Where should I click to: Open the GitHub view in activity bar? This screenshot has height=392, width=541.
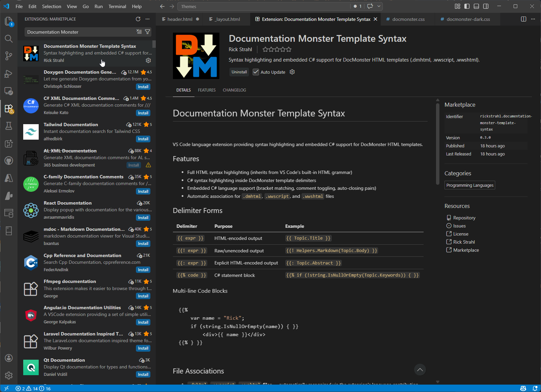(9, 161)
